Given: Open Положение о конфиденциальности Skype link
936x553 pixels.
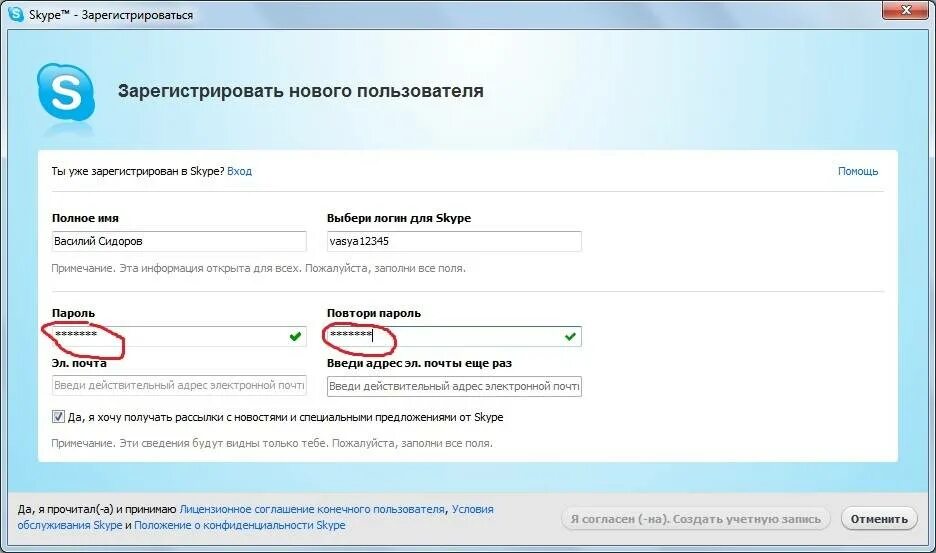Looking at the screenshot, I should point(239,525).
